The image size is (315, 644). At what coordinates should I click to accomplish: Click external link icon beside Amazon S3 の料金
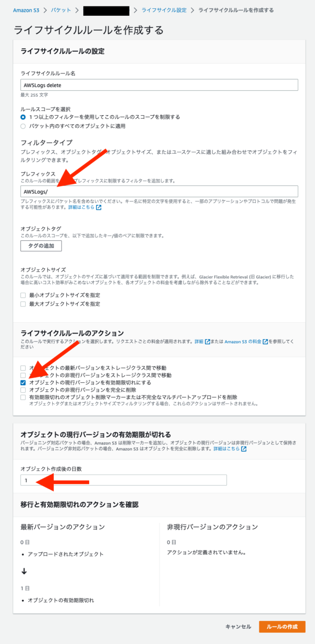click(265, 341)
